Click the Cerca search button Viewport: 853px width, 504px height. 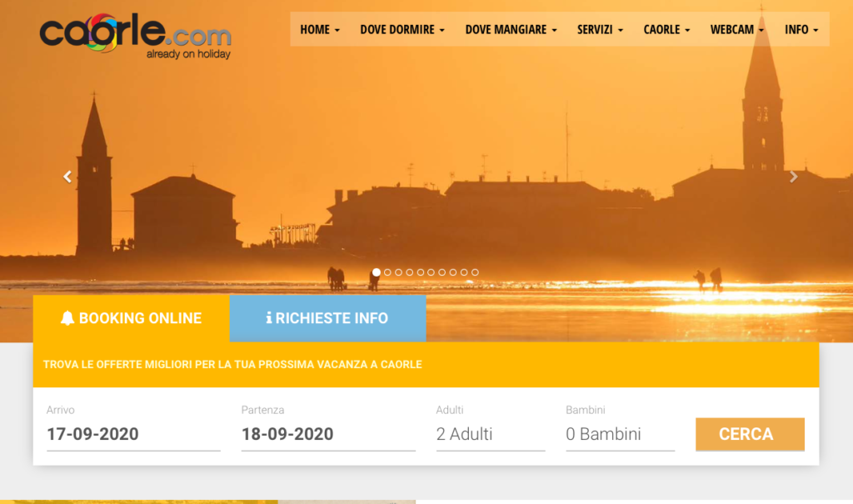point(750,434)
